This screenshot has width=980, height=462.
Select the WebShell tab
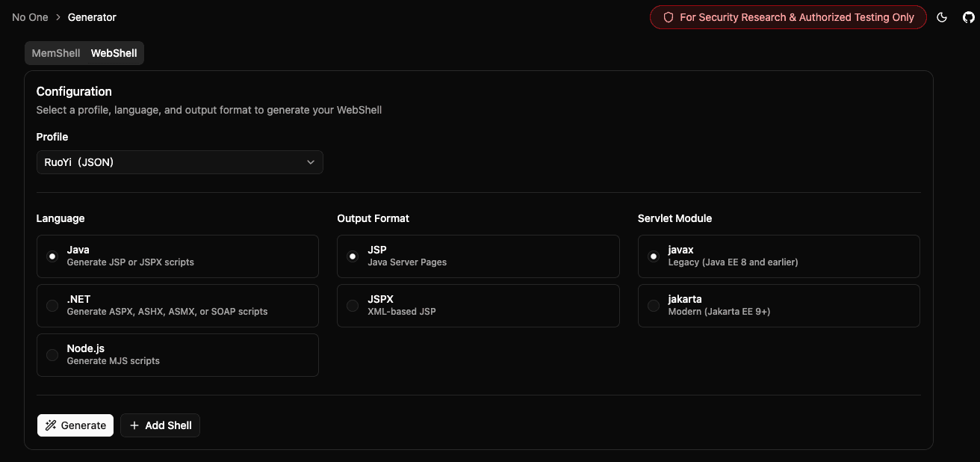tap(114, 52)
